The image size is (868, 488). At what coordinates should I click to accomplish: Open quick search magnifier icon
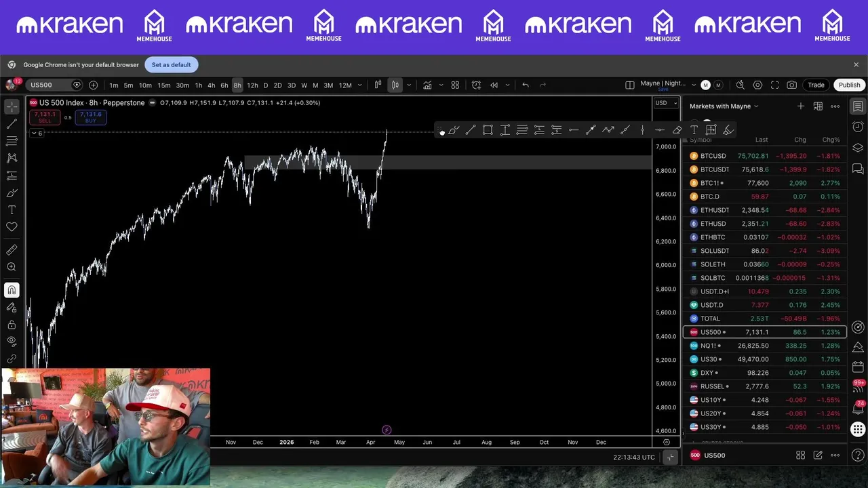(740, 85)
